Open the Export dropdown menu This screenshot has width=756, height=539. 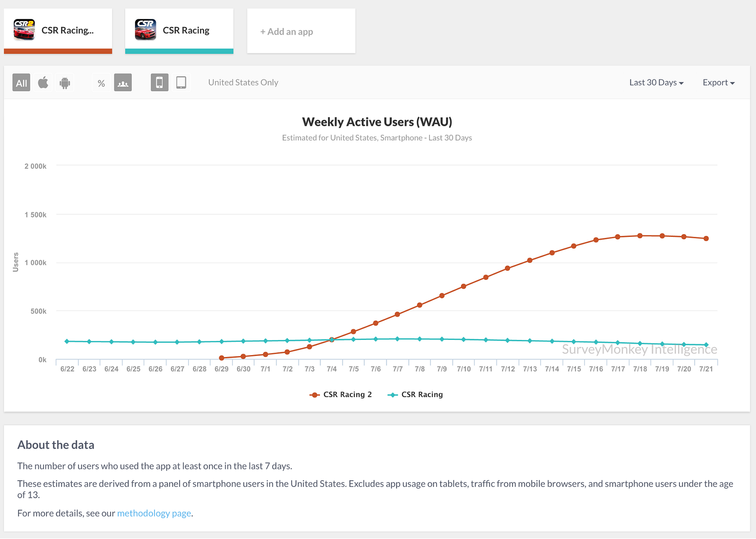(718, 83)
